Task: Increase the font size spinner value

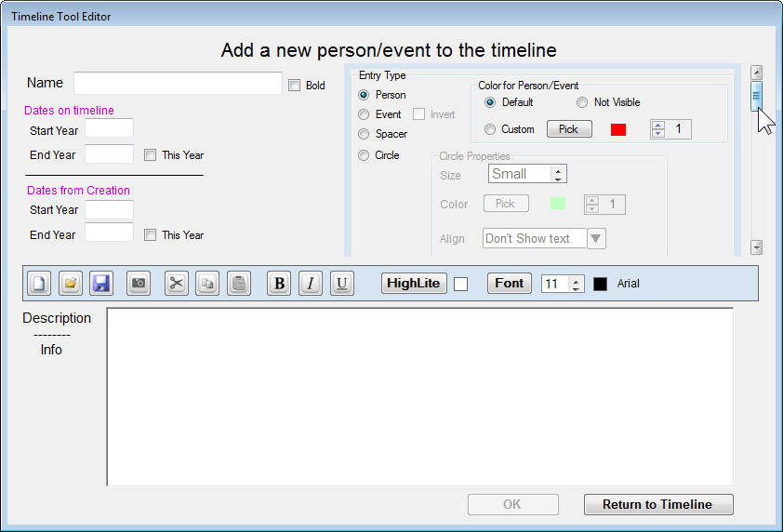Action: (x=577, y=280)
